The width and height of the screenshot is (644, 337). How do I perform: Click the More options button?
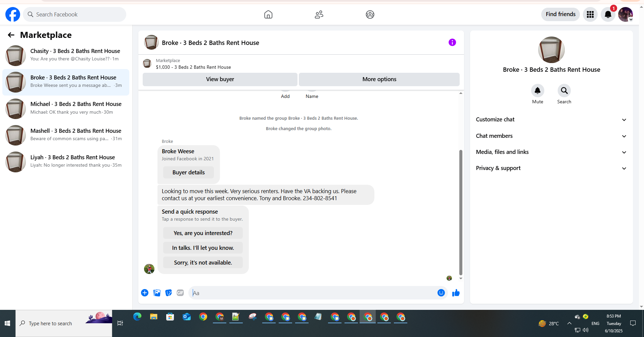[x=379, y=79]
